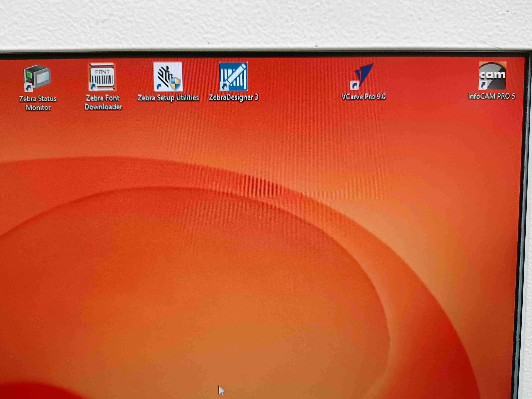Click the "VCarve Pro 9.0" label text
The width and height of the screenshot is (532, 399).
[x=363, y=97]
